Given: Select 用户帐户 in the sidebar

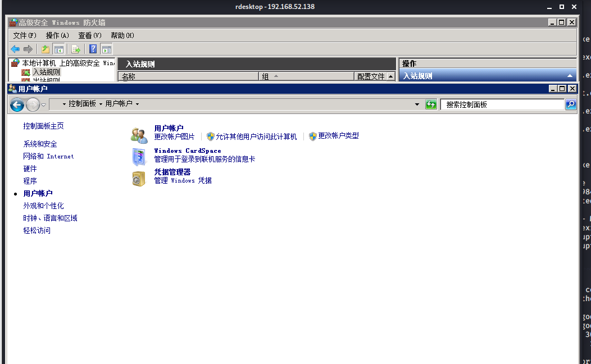Looking at the screenshot, I should click(x=38, y=194).
